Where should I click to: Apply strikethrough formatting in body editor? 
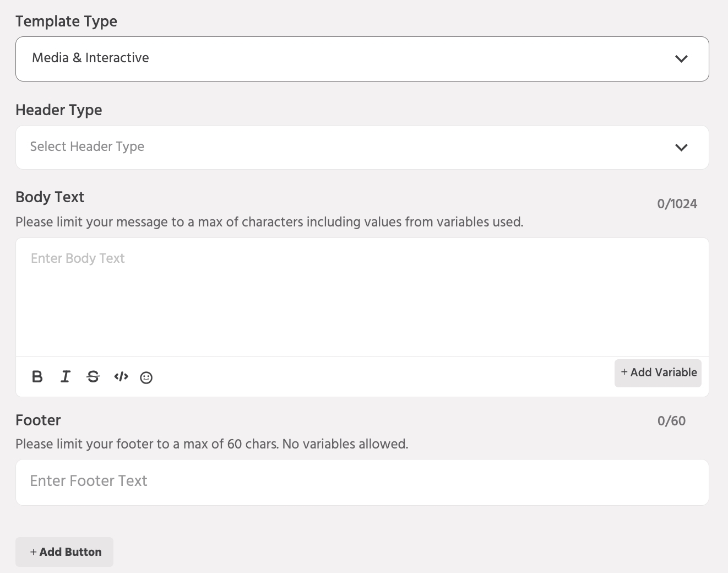pos(93,377)
